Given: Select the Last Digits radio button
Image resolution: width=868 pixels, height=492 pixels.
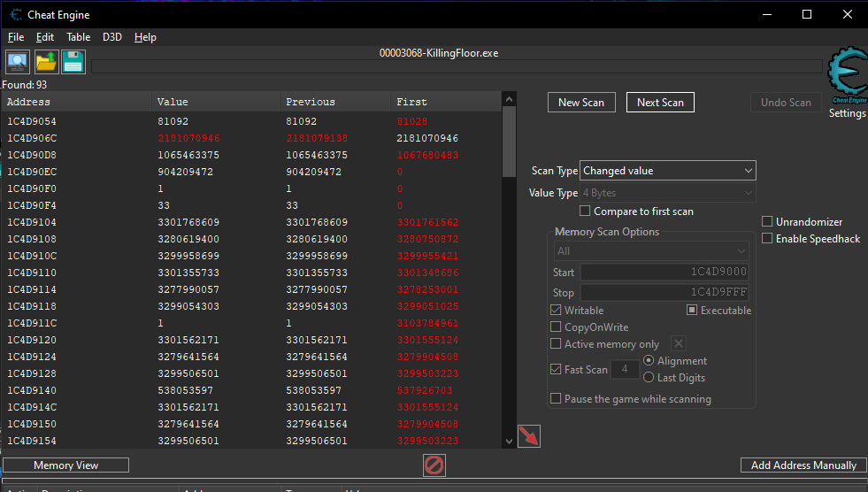Looking at the screenshot, I should pos(649,378).
